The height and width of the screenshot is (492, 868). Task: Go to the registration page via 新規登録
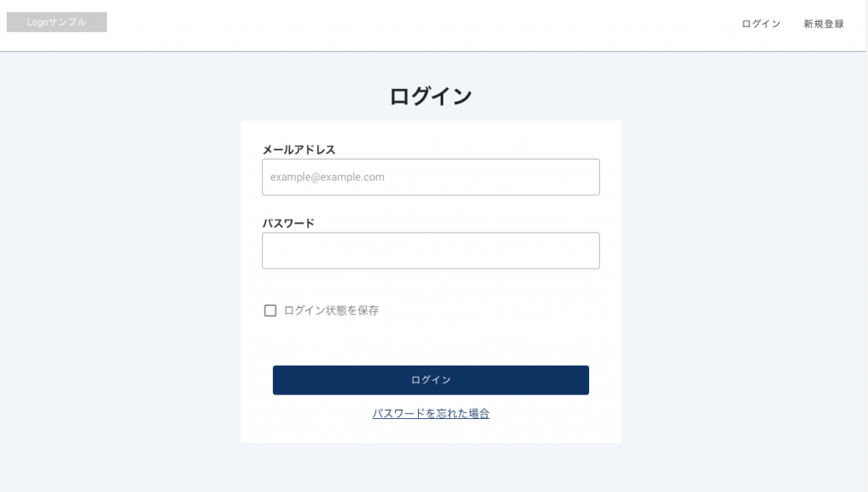coord(824,24)
